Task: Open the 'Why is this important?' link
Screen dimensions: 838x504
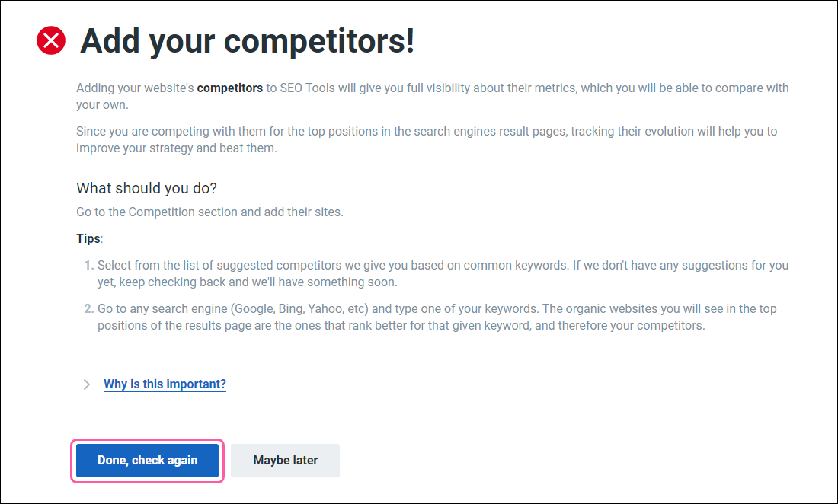Action: (165, 384)
